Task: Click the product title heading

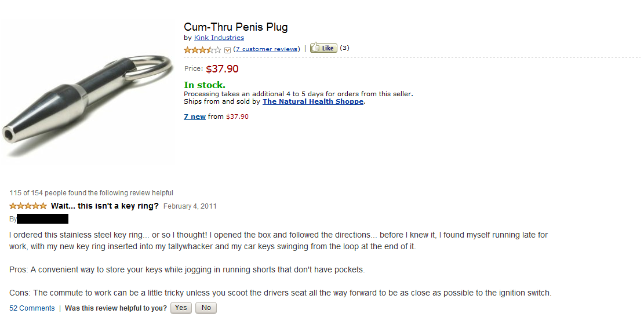Action: tap(235, 27)
